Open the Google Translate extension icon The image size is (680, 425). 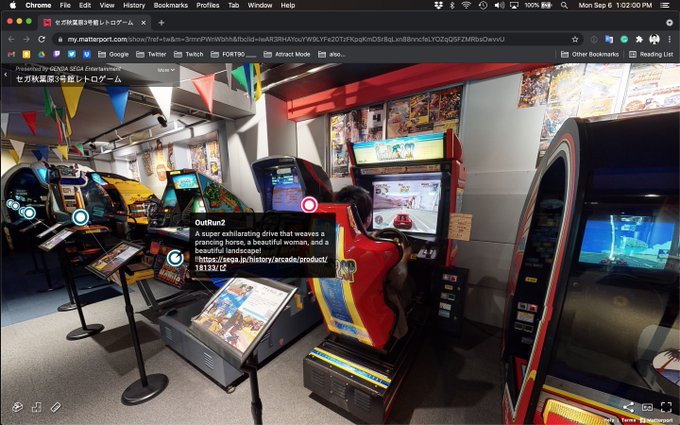coord(609,39)
